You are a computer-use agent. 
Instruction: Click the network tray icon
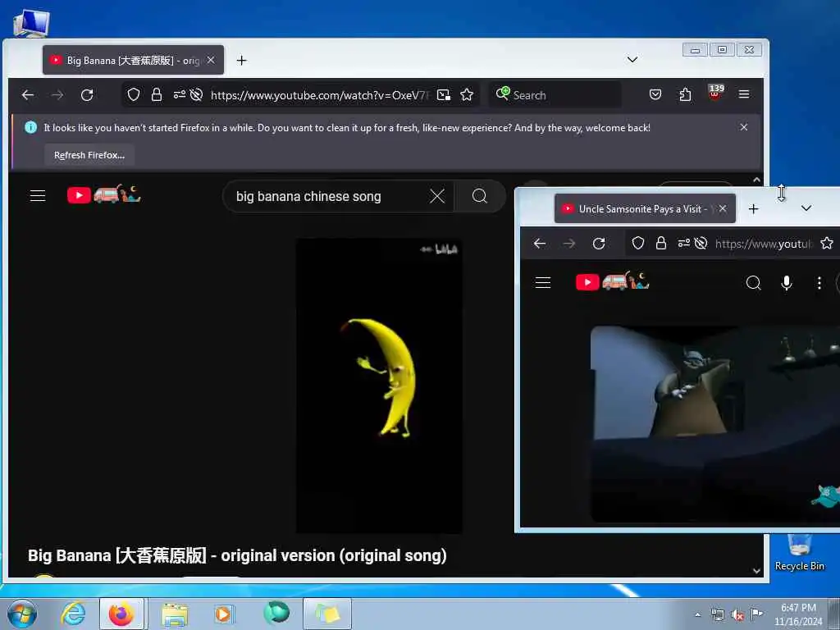click(717, 615)
